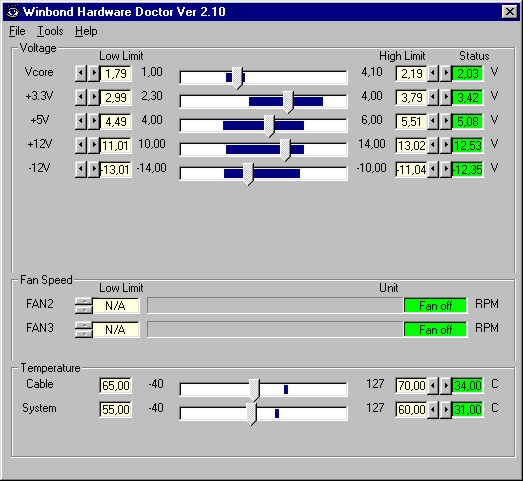
Task: Click the Vcore status value 2,03
Action: click(x=468, y=73)
